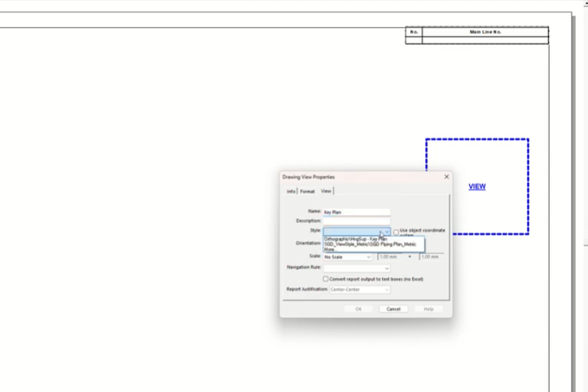Expand the Navigation Rule dropdown
This screenshot has height=392, width=588.
(356, 268)
